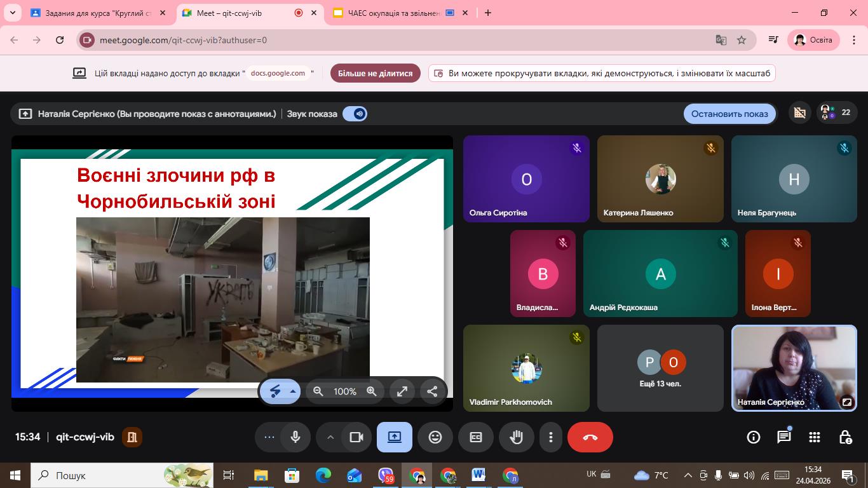Open the emoji reactions picker
The width and height of the screenshot is (868, 488).
(435, 437)
